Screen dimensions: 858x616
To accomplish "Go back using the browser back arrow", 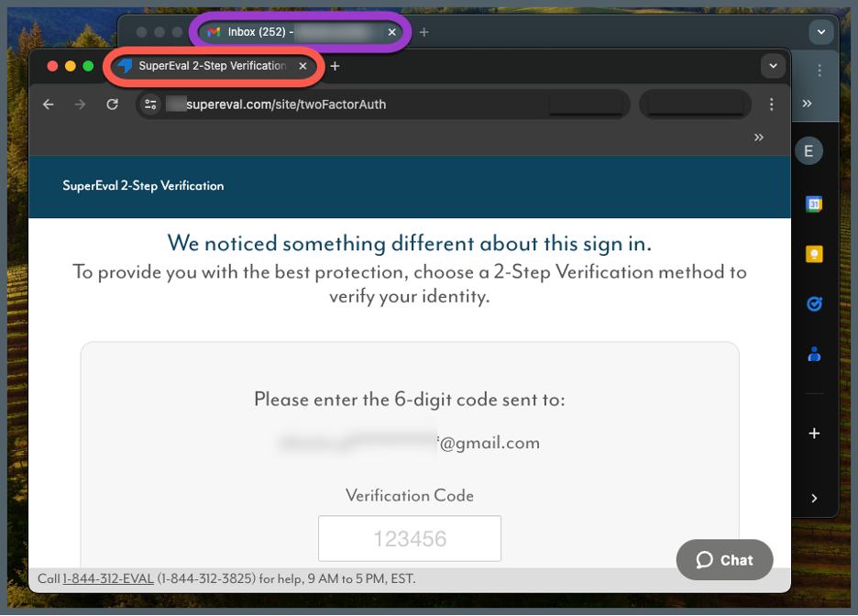I will pyautogui.click(x=49, y=104).
